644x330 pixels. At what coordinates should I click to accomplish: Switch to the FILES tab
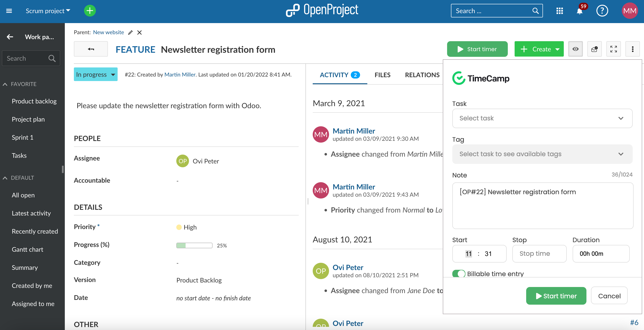[x=382, y=74]
